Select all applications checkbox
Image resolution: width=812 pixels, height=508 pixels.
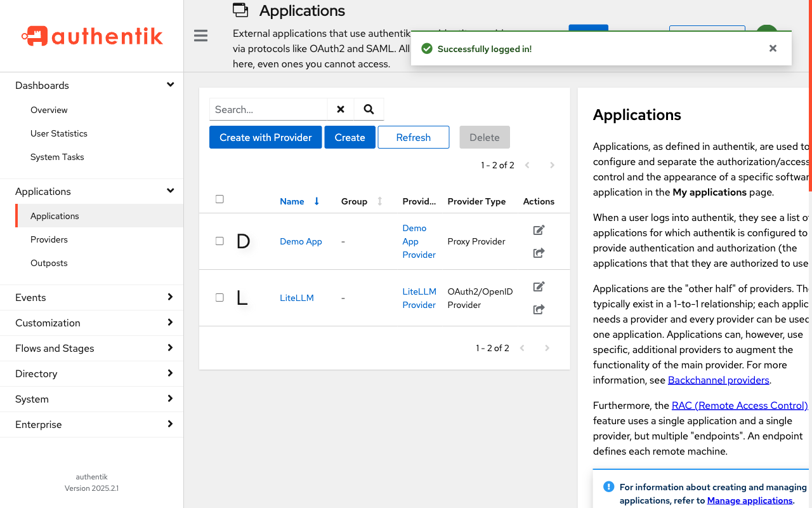click(219, 199)
